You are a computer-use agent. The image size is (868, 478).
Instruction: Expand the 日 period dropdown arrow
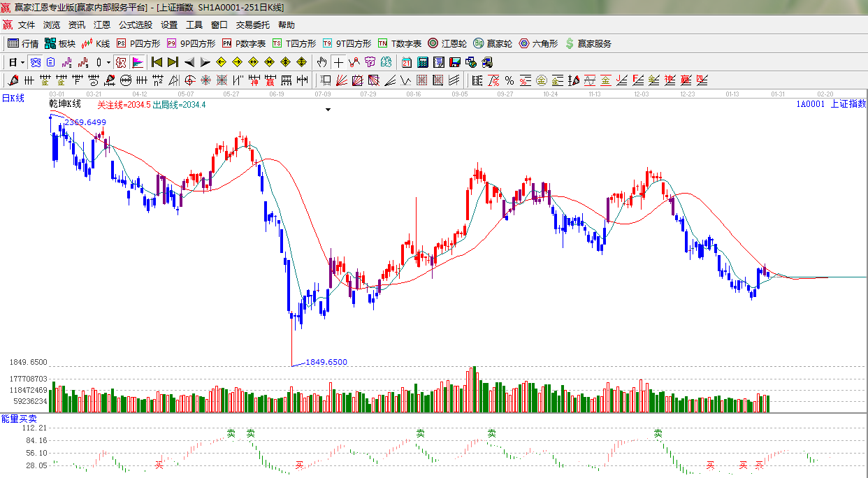tap(22, 62)
